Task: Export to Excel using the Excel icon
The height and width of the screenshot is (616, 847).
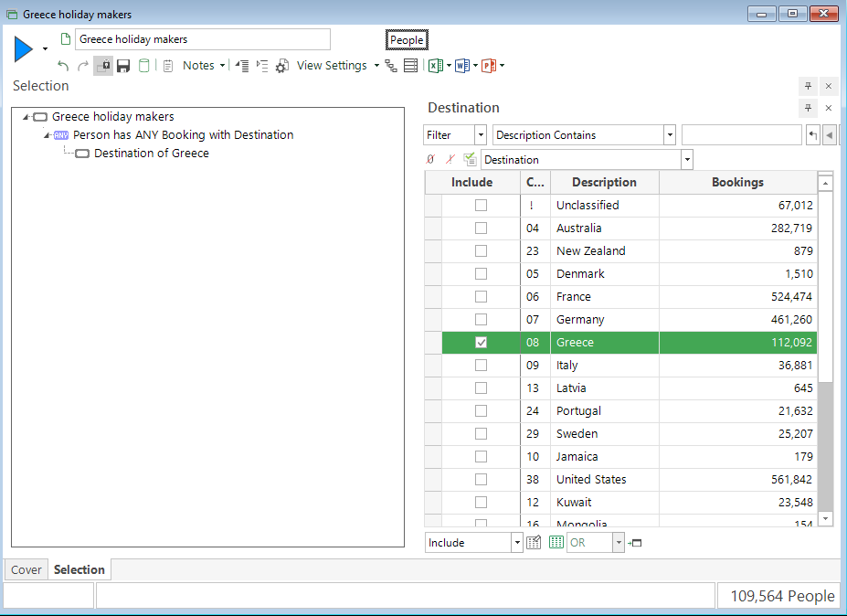Action: pyautogui.click(x=436, y=66)
